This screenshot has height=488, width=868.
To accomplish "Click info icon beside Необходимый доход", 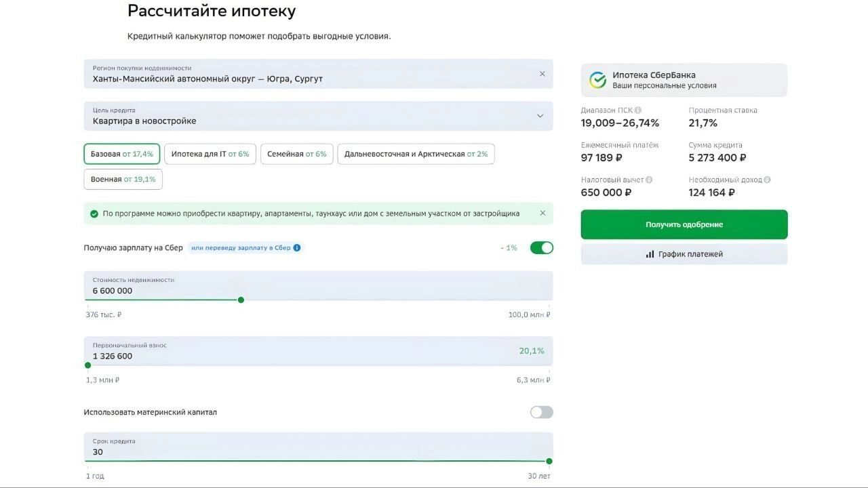I will [x=767, y=180].
